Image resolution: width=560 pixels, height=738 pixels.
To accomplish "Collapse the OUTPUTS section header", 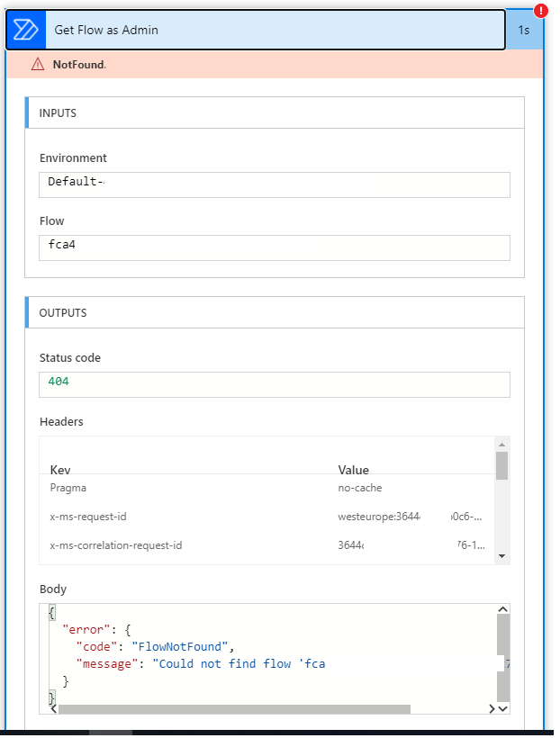I will coord(270,310).
